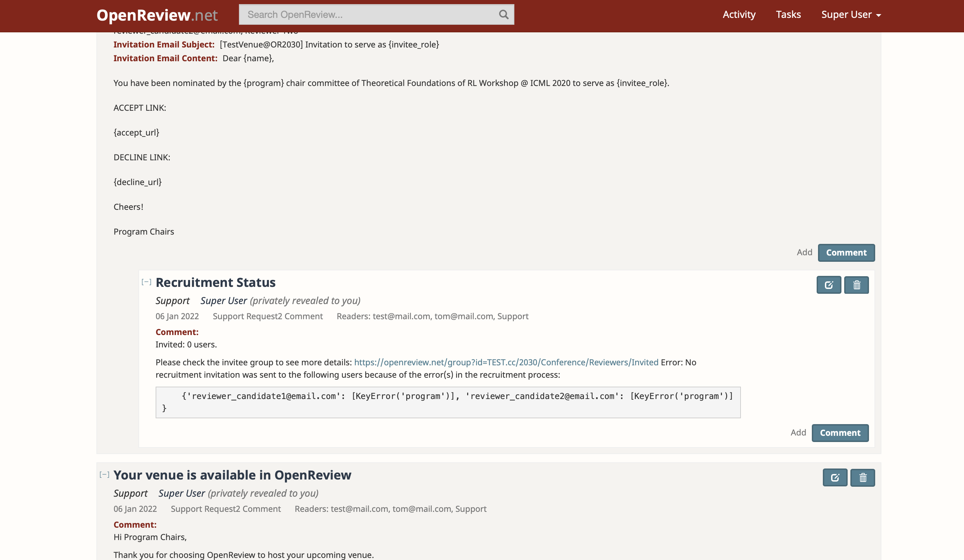Click the OpenReview.net logo
Image resolution: width=964 pixels, height=560 pixels.
[x=157, y=14]
